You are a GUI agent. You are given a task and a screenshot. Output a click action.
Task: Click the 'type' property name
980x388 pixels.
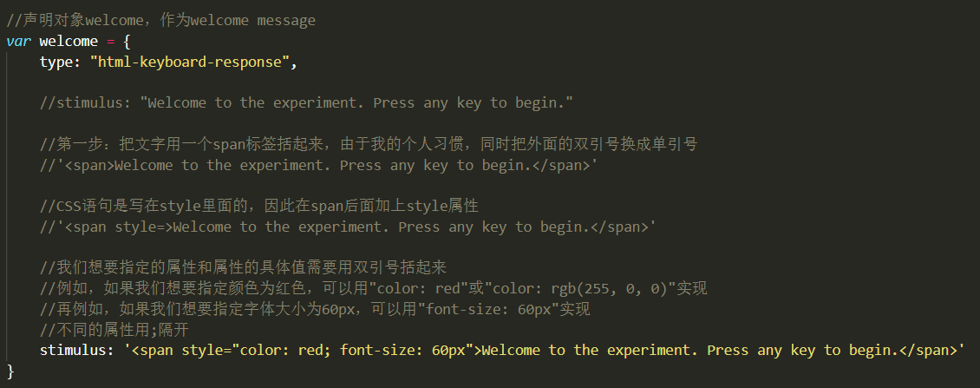[x=56, y=62]
